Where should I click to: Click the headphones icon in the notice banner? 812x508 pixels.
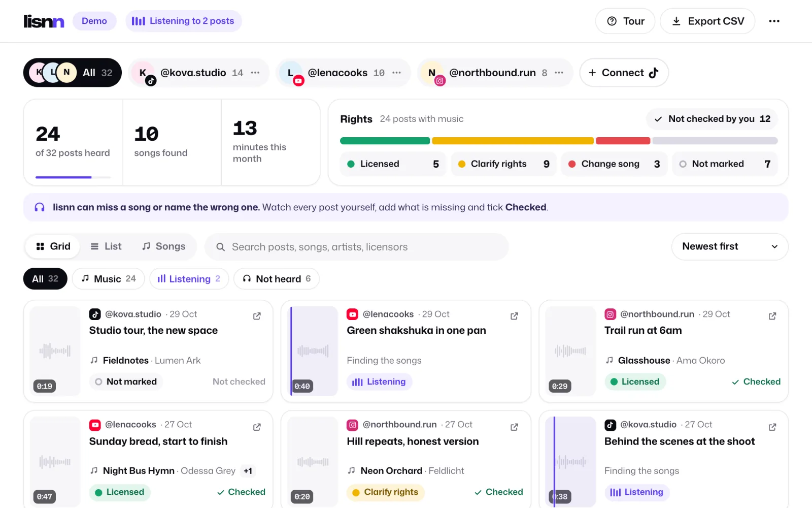(40, 207)
